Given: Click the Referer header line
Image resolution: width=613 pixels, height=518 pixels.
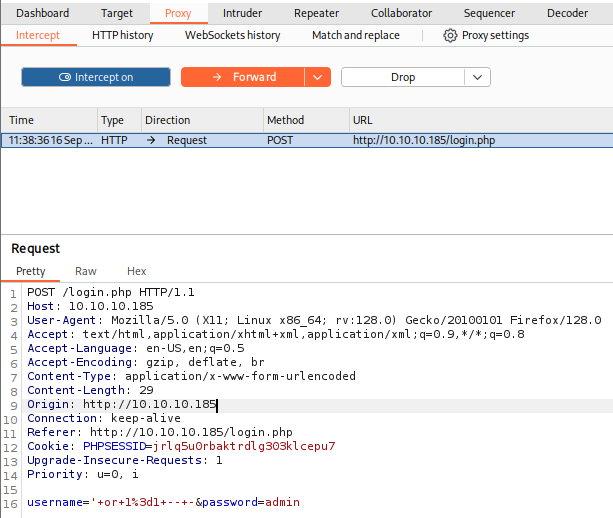Looking at the screenshot, I should click(x=160, y=432).
